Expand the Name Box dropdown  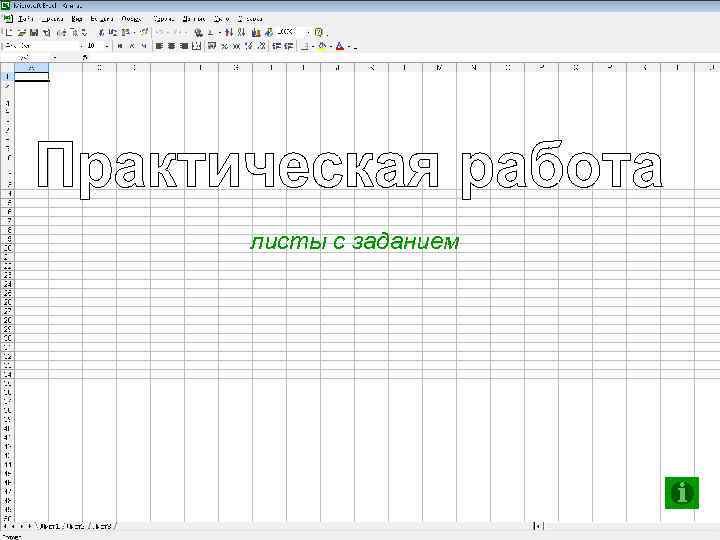point(55,57)
